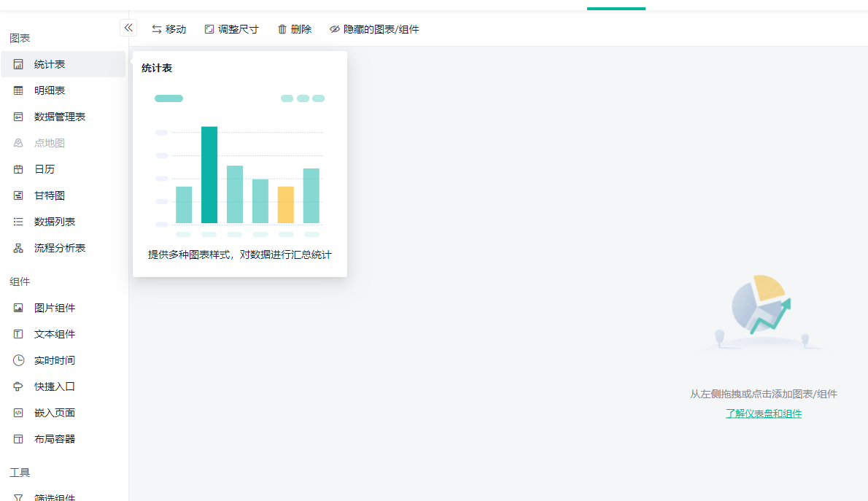This screenshot has width=868, height=501.
Task: Insert 文本组件 via its label
Action: (x=54, y=334)
